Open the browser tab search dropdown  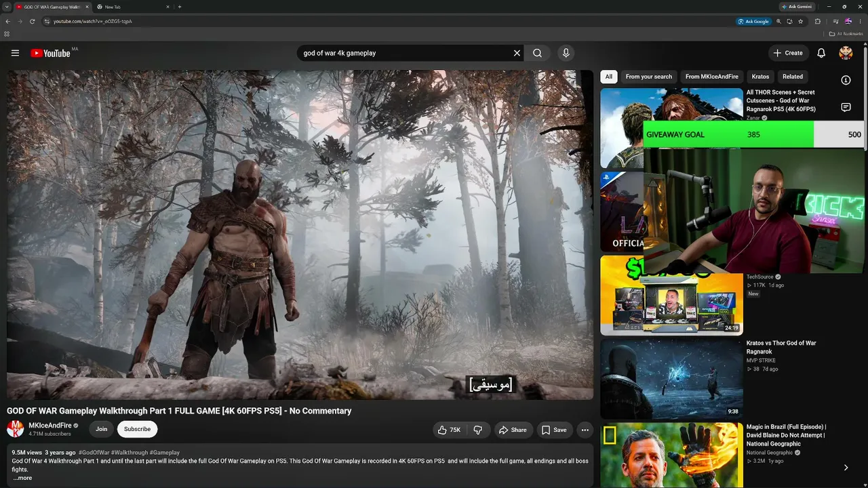pyautogui.click(x=6, y=7)
